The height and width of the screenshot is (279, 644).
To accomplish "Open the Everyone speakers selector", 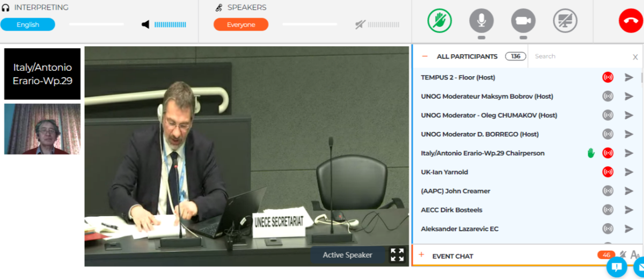I will tap(241, 24).
